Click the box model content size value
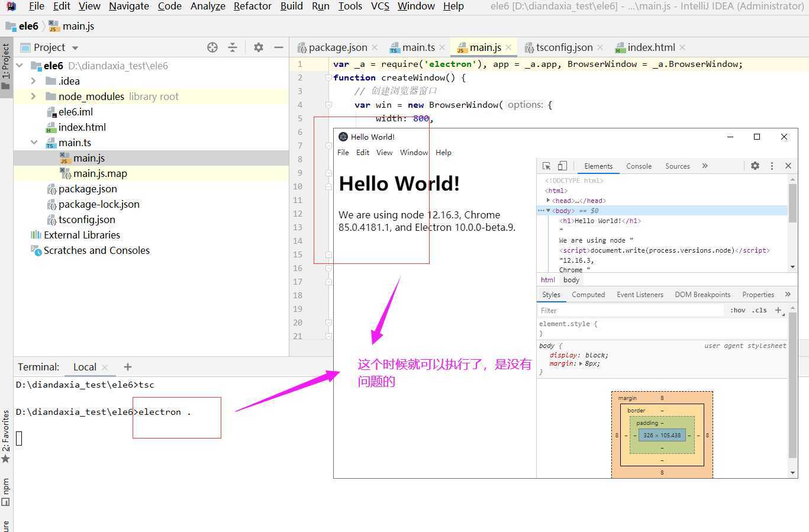The width and height of the screenshot is (809, 532). [x=662, y=435]
